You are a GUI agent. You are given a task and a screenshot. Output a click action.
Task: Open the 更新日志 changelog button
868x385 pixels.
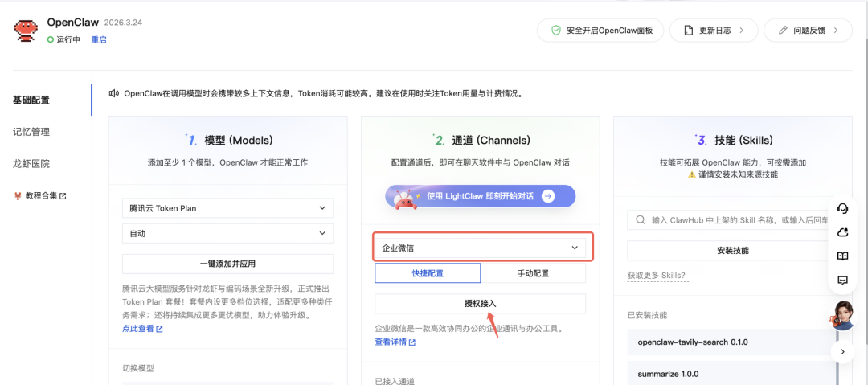[714, 31]
